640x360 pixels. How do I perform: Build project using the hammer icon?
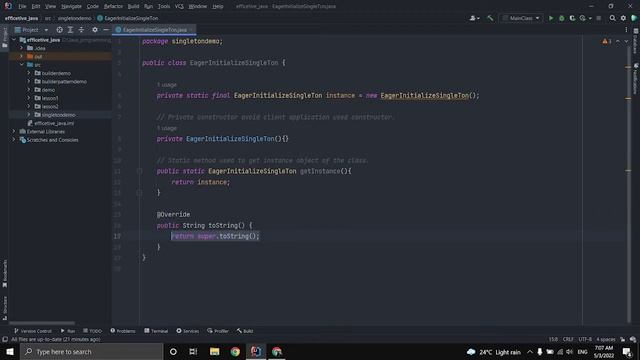490,18
